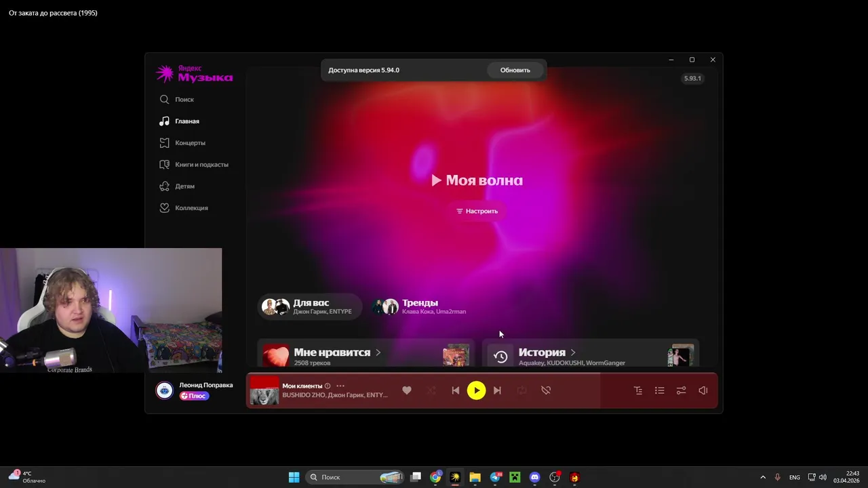Switch to Yandex Music taskbar icon
Viewport: 868px width, 488px height.
pos(455,477)
